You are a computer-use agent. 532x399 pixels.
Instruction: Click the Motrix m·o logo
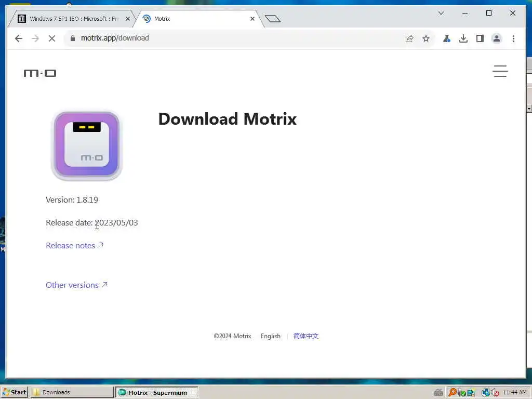40,73
